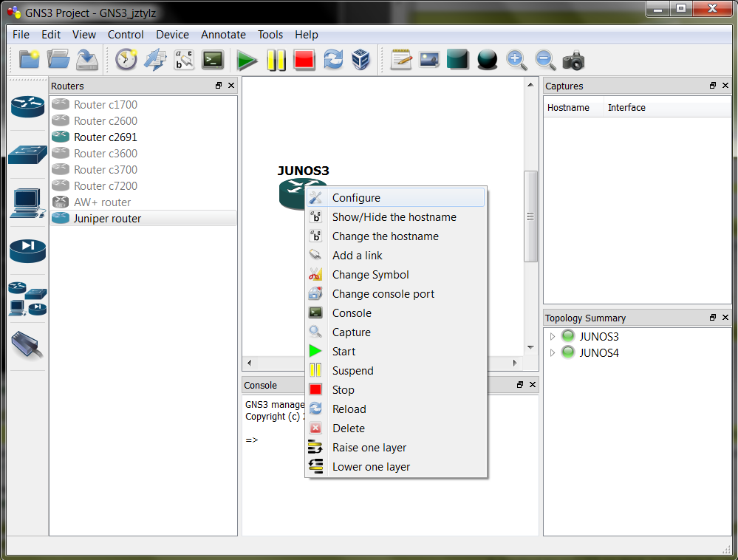Click the Hostname column header in Captures
This screenshot has width=738, height=560.
[574, 108]
